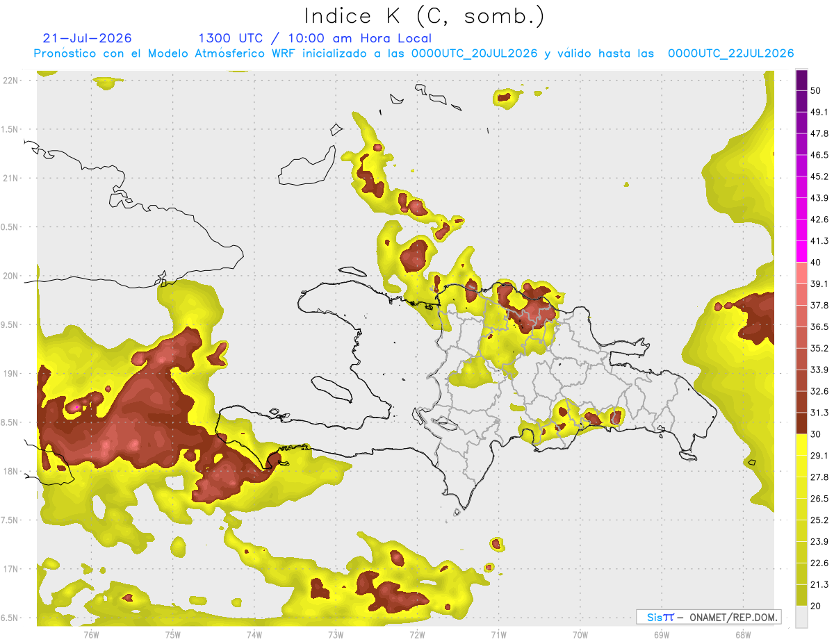The image size is (834, 644).
Task: Click the color scale value 50
Action: (817, 90)
